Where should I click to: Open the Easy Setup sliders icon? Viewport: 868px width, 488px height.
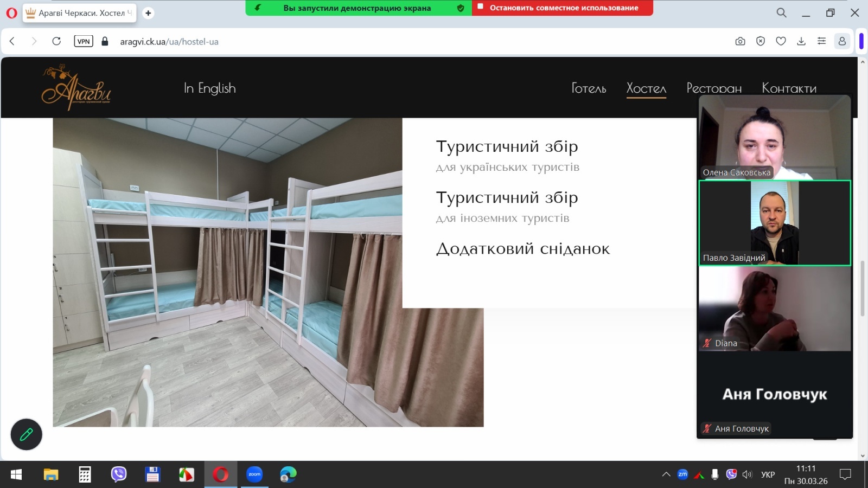(x=821, y=41)
